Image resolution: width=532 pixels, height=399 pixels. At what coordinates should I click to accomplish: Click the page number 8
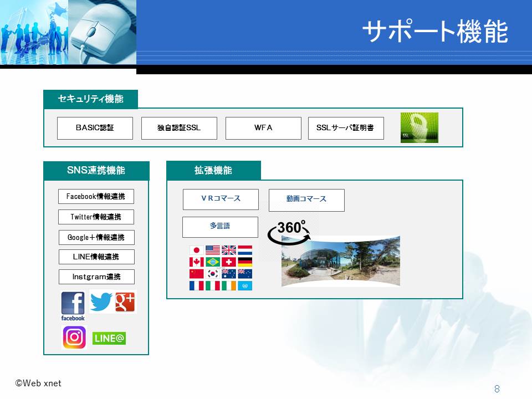click(497, 389)
